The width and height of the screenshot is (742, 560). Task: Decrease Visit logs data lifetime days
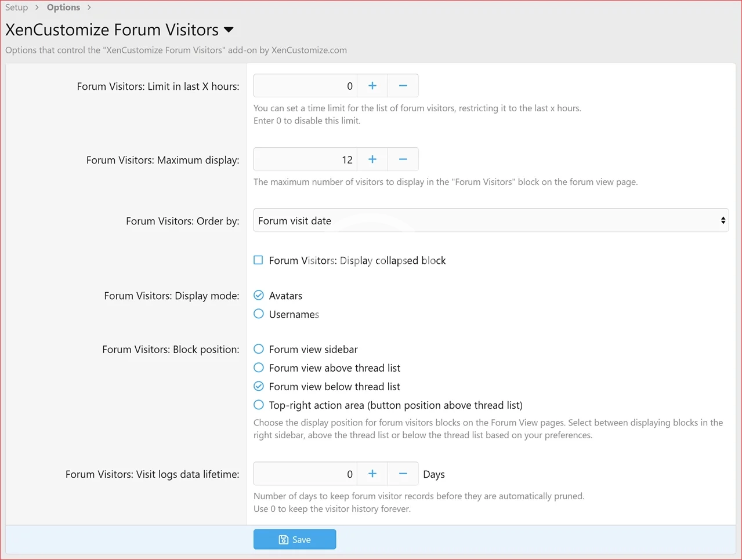click(403, 474)
